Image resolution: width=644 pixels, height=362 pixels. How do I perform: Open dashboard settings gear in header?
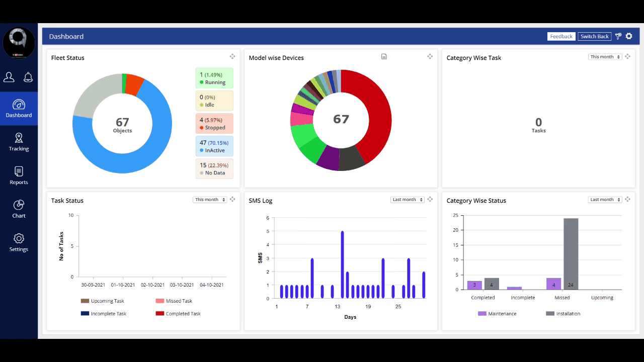point(629,36)
